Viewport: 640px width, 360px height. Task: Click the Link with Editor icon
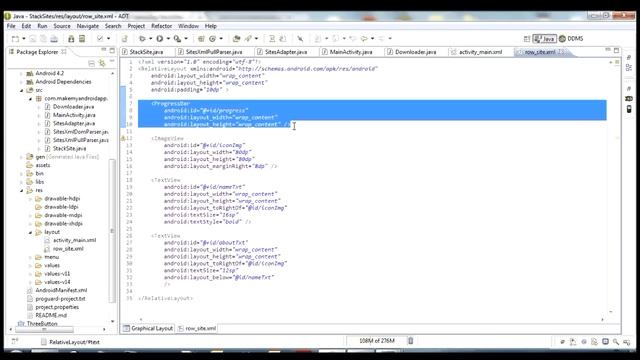[x=102, y=63]
